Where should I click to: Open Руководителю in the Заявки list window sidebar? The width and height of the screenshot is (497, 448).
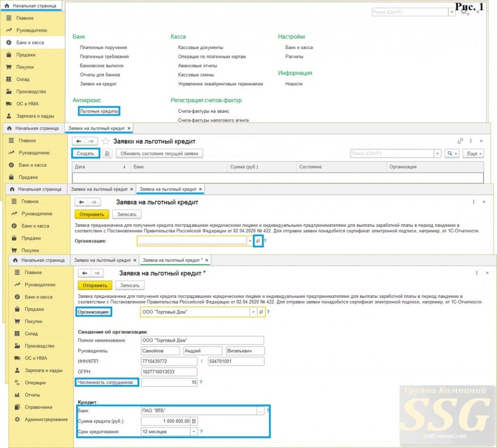pyautogui.click(x=34, y=153)
